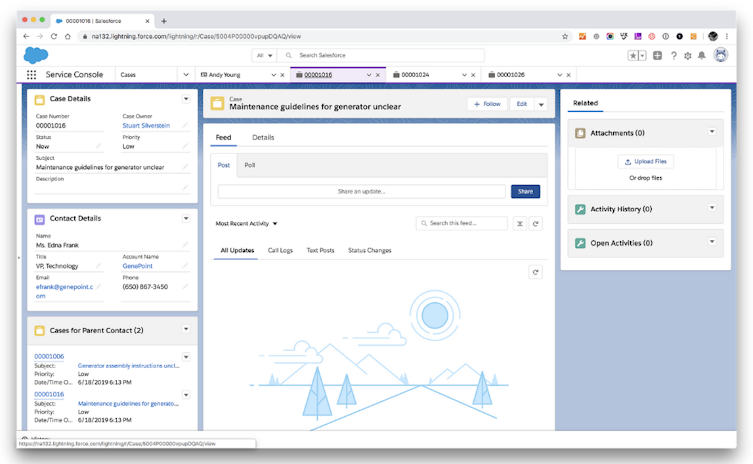Click the Search this feed field
Screen dimensions: 753x464
point(465,224)
